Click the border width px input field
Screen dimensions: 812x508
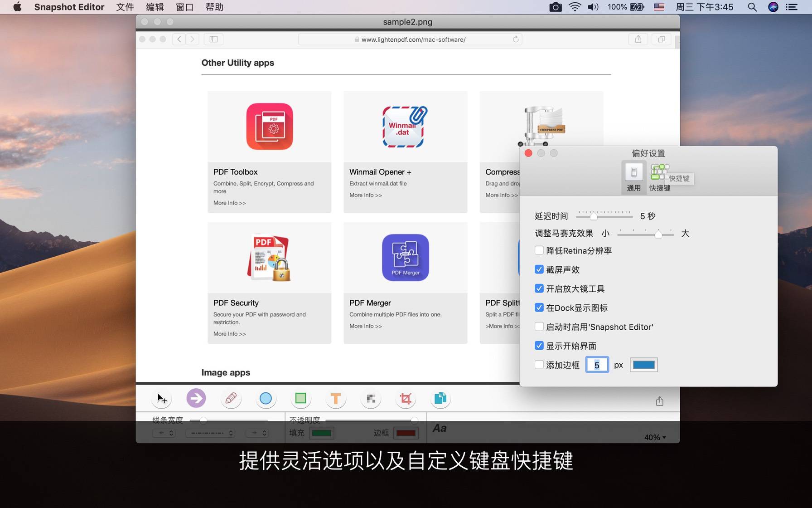click(597, 365)
